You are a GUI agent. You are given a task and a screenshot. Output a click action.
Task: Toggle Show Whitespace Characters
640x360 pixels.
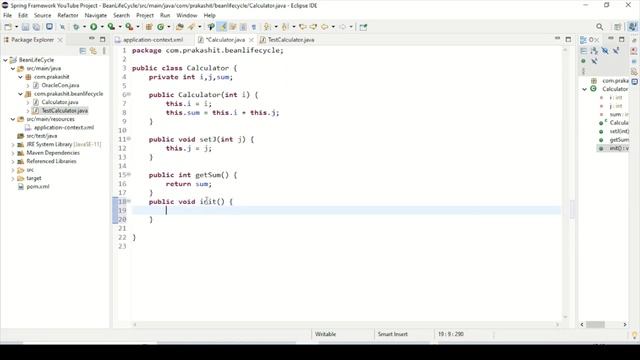coord(253,27)
